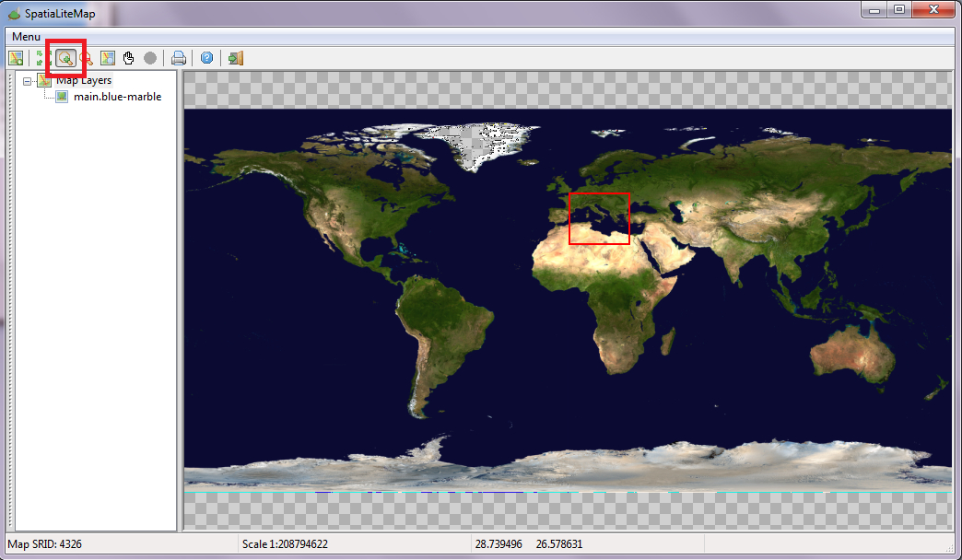Screen dimensions: 962x560
Task: Click the Scale 1:208794622 status field
Action: 285,544
